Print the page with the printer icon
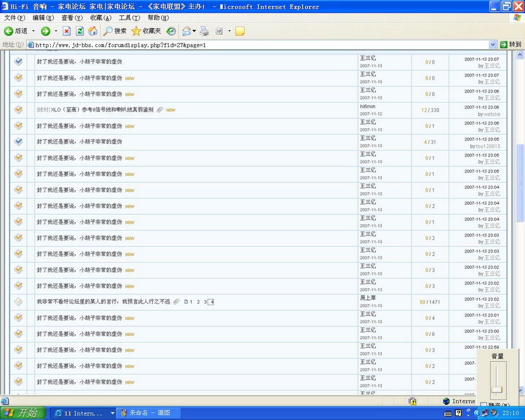The width and height of the screenshot is (525, 420). click(204, 31)
